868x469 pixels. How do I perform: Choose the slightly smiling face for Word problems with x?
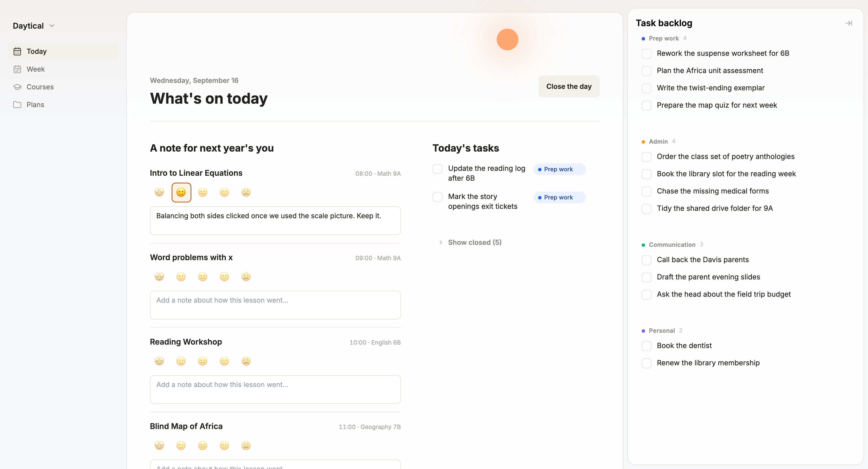tap(181, 277)
